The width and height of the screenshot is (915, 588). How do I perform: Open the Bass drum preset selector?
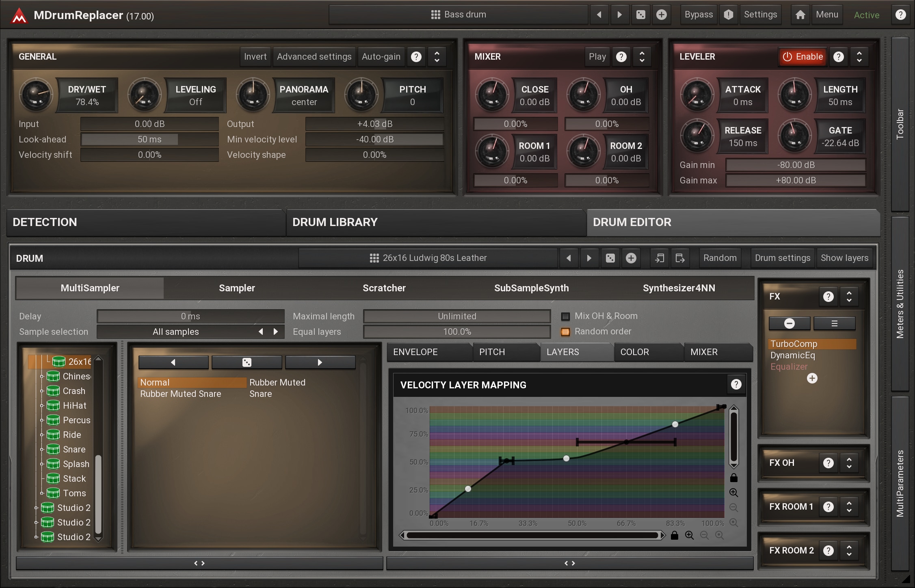click(459, 15)
